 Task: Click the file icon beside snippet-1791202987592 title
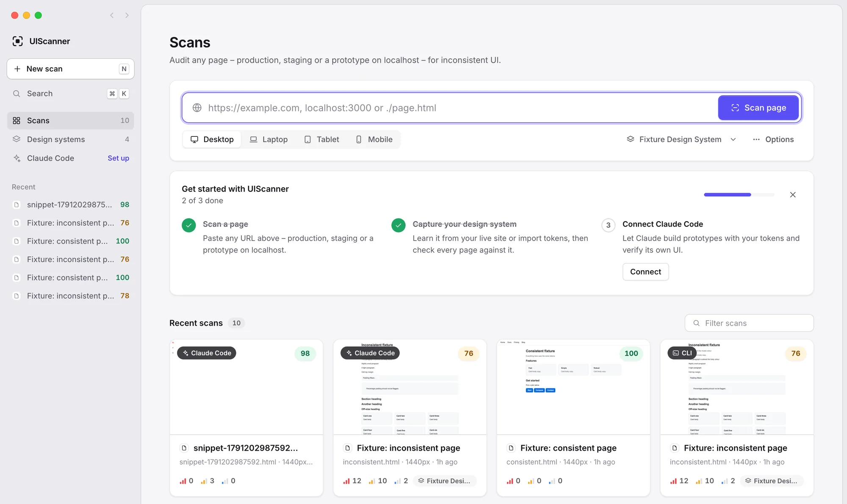click(184, 448)
